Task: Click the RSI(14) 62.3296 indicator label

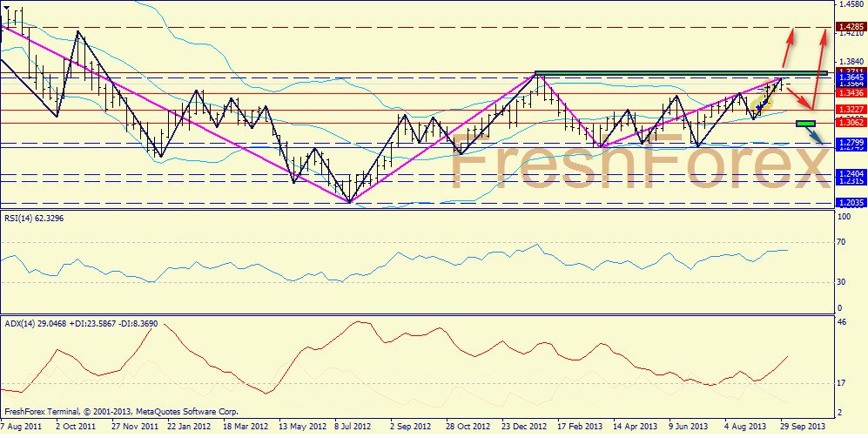Action: [33, 218]
